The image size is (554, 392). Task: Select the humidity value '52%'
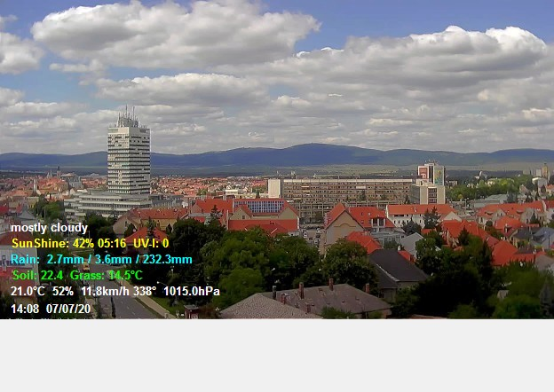pos(63,292)
